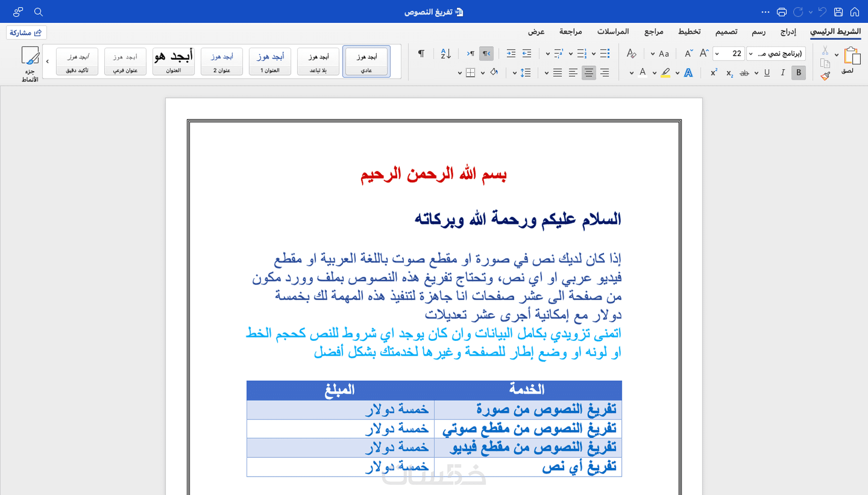Open the search magnifier in title bar
This screenshot has height=495, width=868.
(x=38, y=12)
